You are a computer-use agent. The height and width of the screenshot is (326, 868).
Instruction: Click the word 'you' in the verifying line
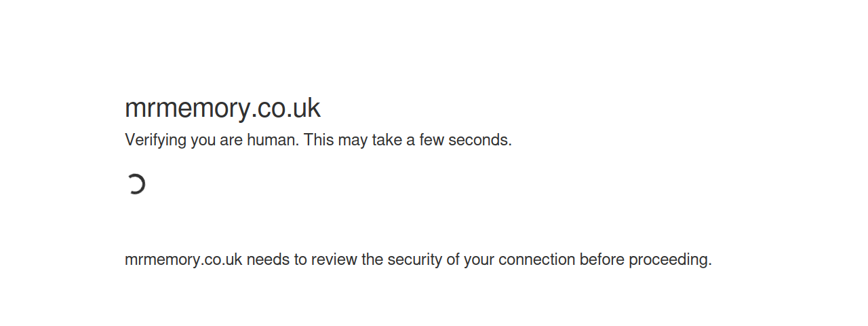(x=202, y=141)
